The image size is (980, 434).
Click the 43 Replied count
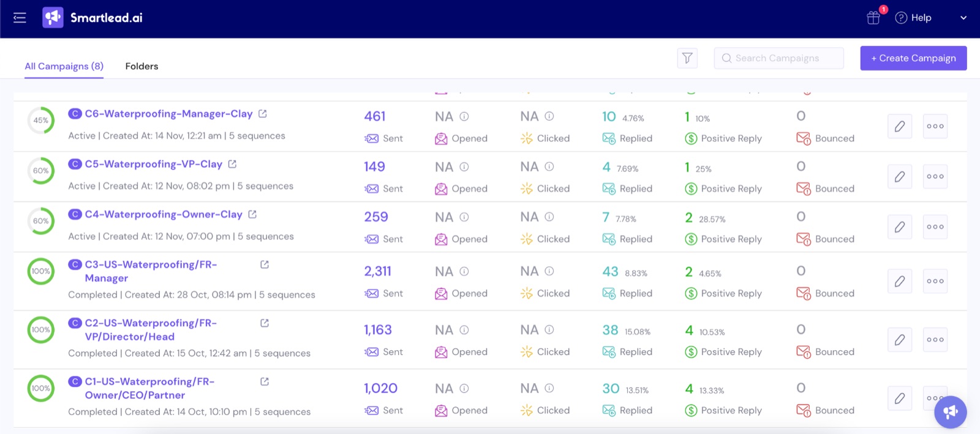[611, 271]
